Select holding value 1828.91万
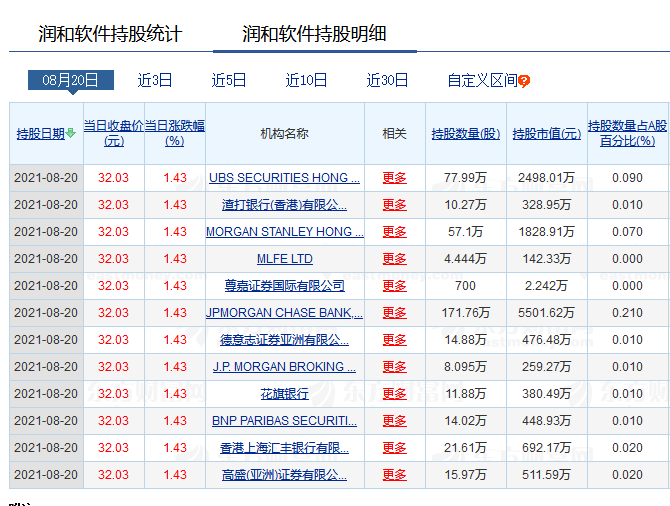 click(547, 232)
